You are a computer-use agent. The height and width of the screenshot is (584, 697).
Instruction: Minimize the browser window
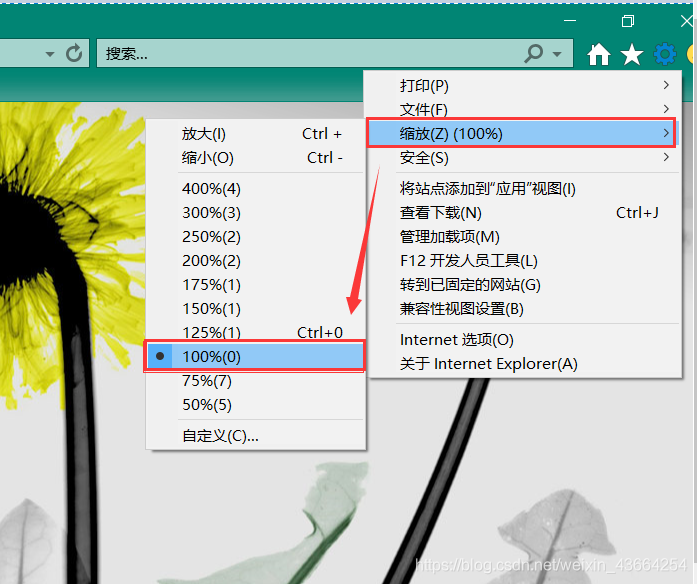click(570, 20)
